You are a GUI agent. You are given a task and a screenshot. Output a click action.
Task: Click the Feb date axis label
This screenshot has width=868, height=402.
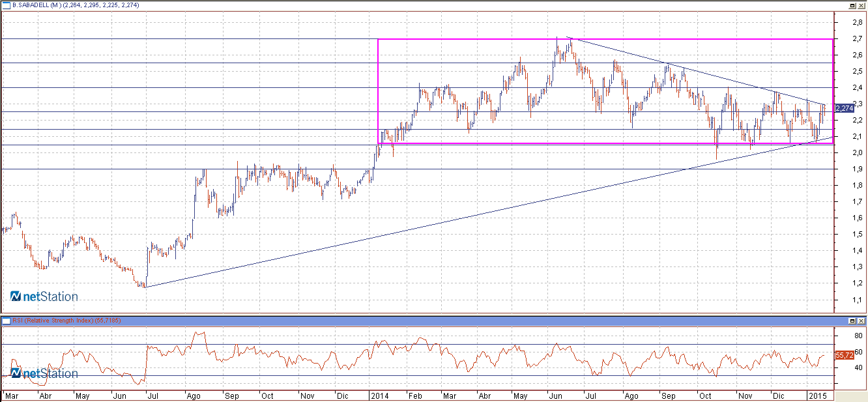pos(416,395)
